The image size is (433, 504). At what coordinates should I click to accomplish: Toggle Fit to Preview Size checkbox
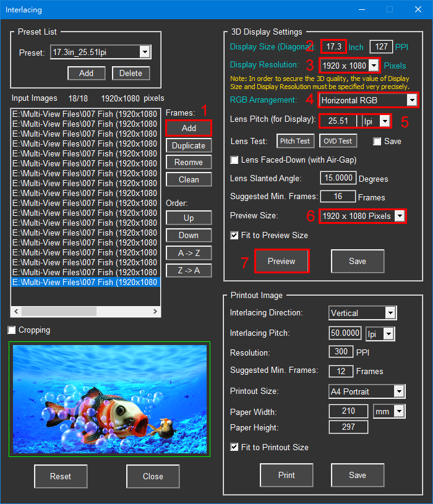coord(234,236)
